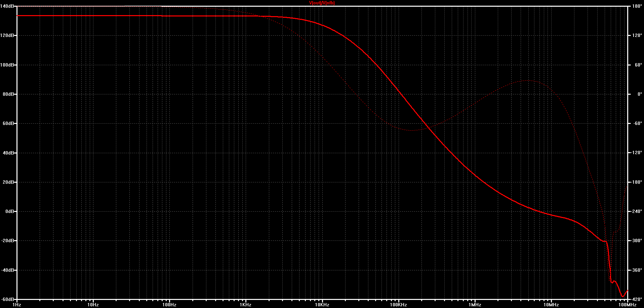Screen dimensions: 644x308
Task: Select the -360° label on the phase axis
Action: click(637, 270)
